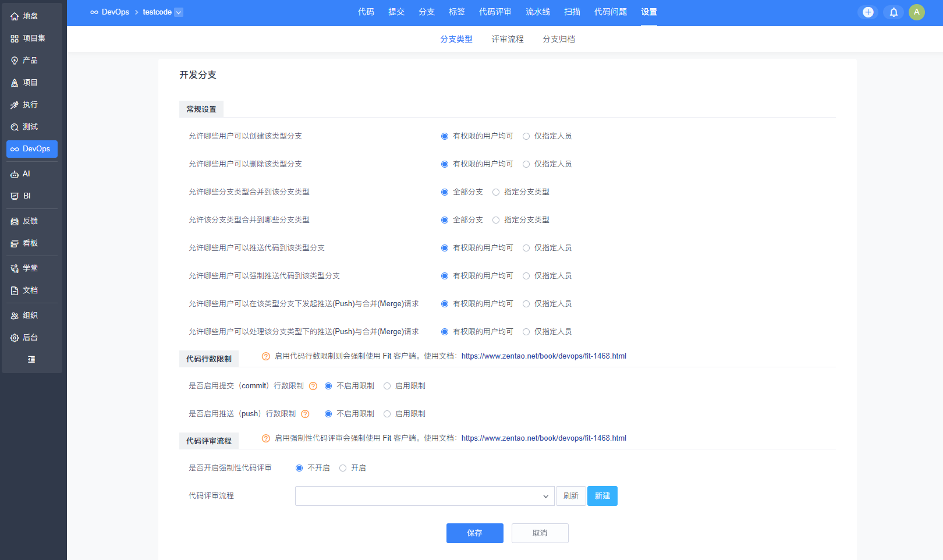The height and width of the screenshot is (560, 943).
Task: Open Fit documentation link under 代码行数限制
Action: pos(544,356)
